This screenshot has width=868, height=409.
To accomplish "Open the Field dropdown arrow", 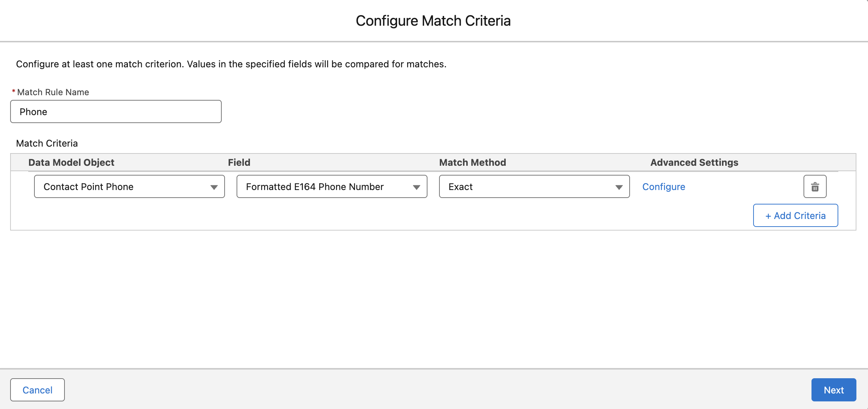I will point(417,187).
